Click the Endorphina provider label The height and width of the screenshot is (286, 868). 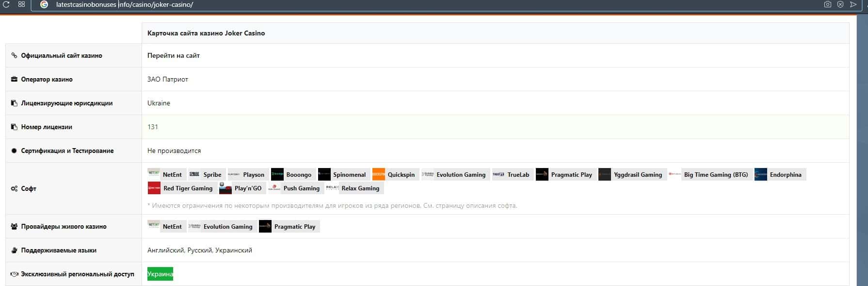pyautogui.click(x=786, y=175)
